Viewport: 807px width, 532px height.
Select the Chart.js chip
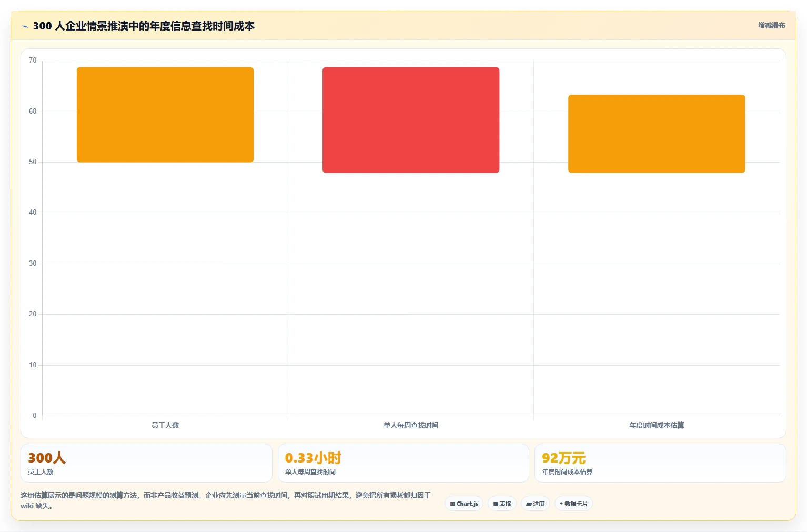(x=464, y=504)
